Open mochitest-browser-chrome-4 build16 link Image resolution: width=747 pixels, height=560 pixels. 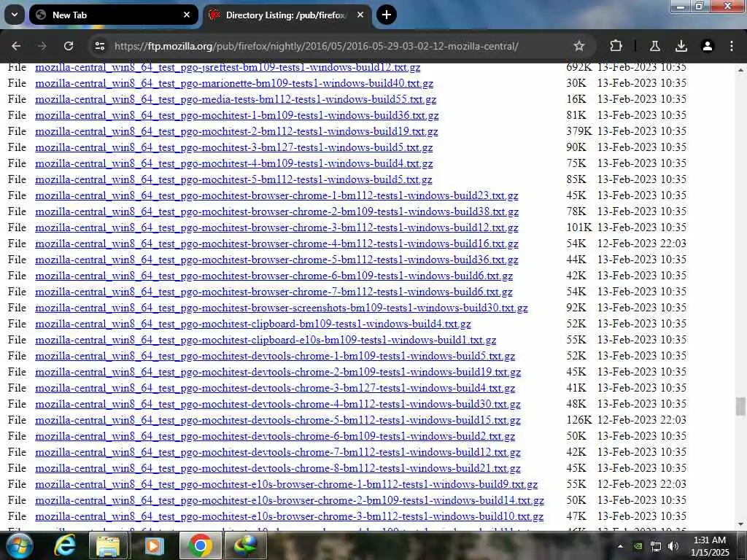click(276, 244)
